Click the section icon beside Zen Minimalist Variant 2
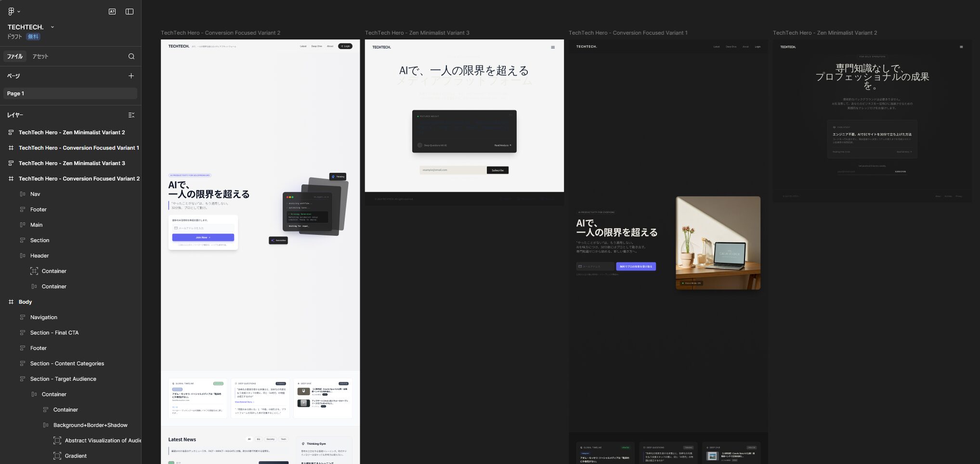 pyautogui.click(x=11, y=132)
